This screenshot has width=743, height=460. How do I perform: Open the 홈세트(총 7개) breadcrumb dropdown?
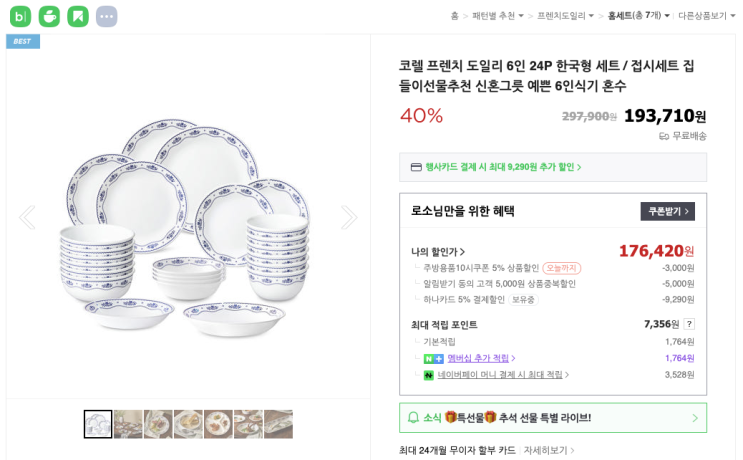point(638,16)
